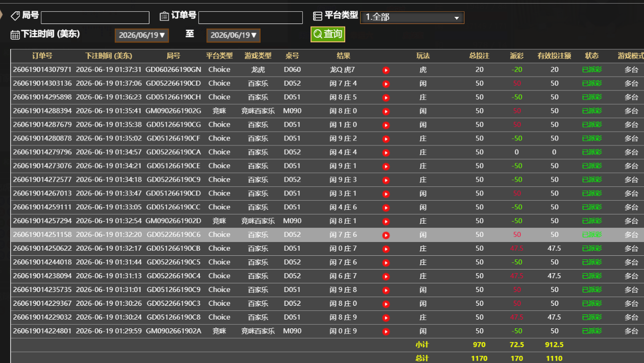644x363 pixels.
Task: Play video replay for order 260619014307971
Action: pos(386,70)
